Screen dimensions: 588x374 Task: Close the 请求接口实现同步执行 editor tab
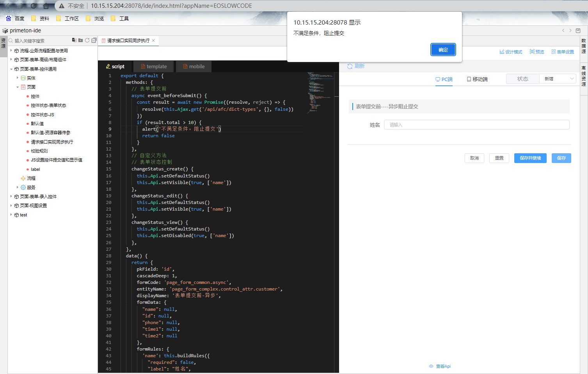(x=154, y=41)
